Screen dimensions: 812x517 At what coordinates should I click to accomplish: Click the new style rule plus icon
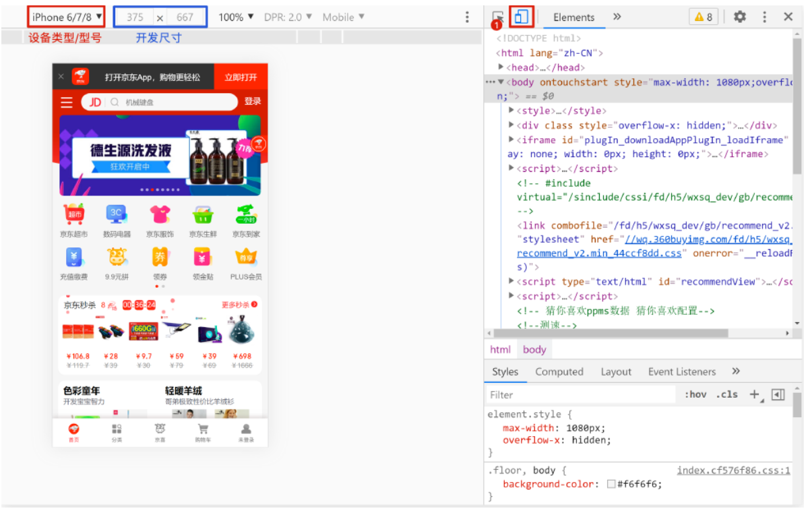coord(755,395)
